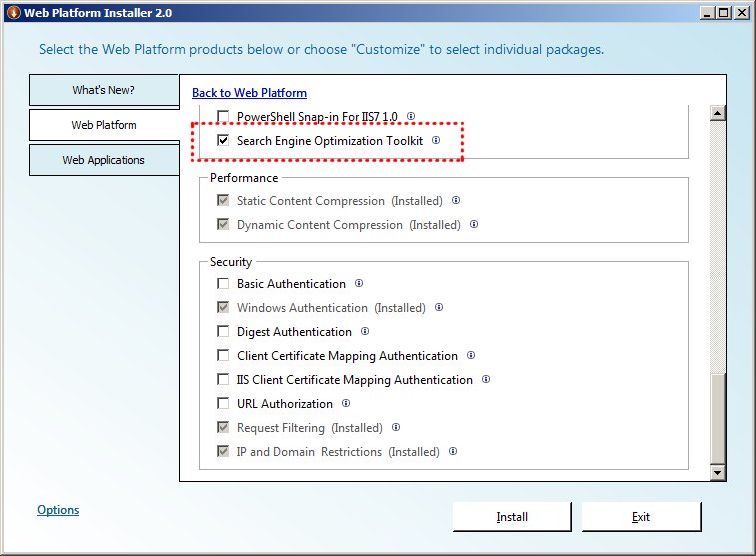Screen dimensions: 756x556
Task: Open Digest Authentication info icon
Action: (365, 331)
